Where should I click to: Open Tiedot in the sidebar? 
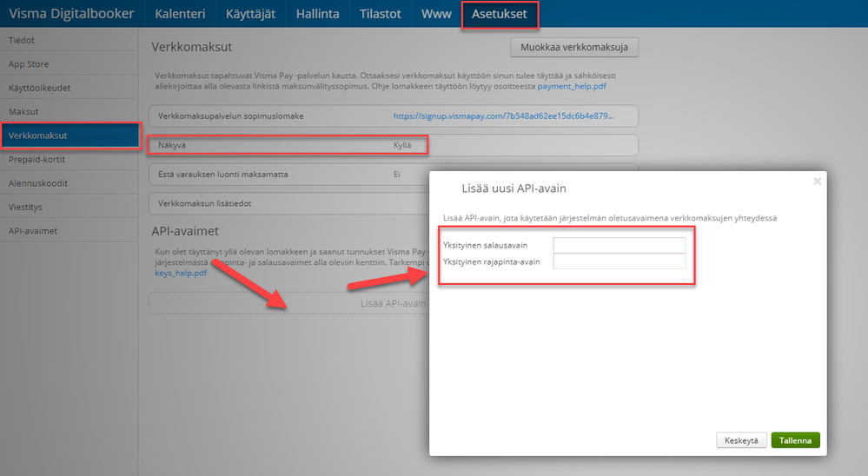pos(69,40)
